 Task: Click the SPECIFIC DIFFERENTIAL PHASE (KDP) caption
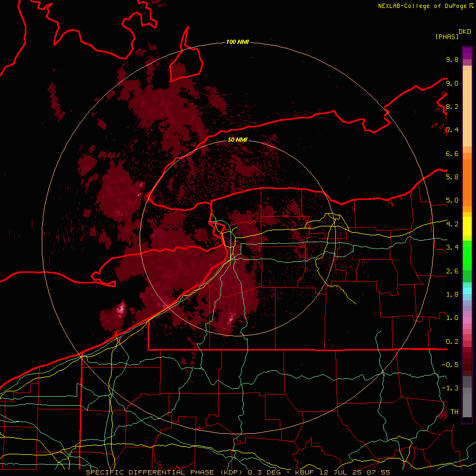pyautogui.click(x=163, y=472)
